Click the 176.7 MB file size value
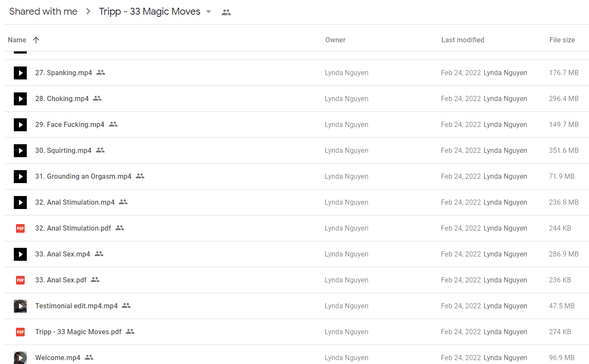 pos(564,73)
